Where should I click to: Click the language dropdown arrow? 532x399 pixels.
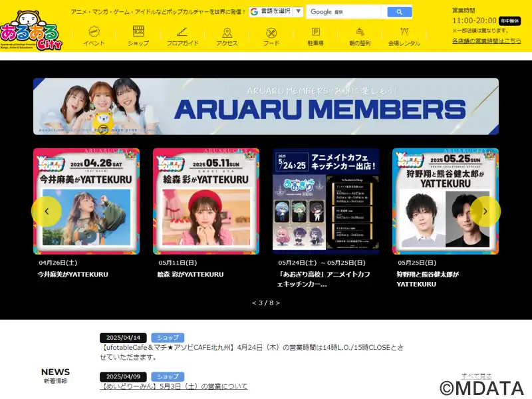[x=298, y=11]
